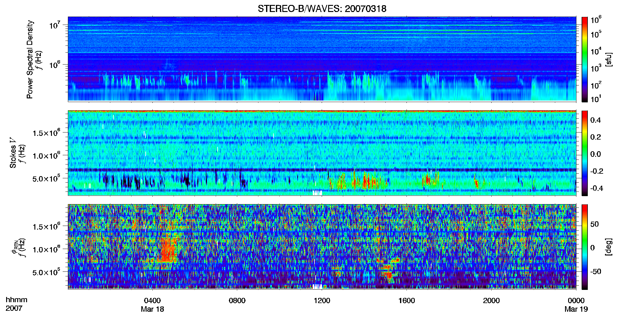This screenshot has height=332, width=644.
Task: Click the "0.0" label on the Stokes V color bar
Action: [x=595, y=154]
